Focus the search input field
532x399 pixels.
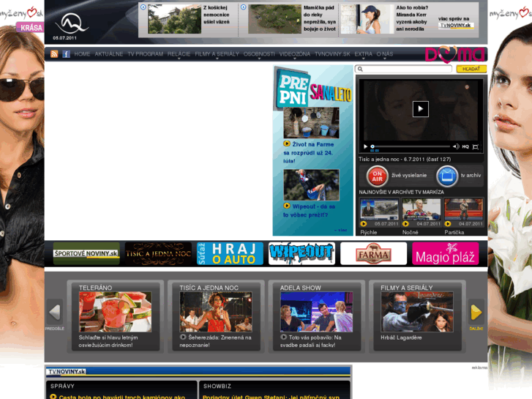pyautogui.click(x=403, y=69)
